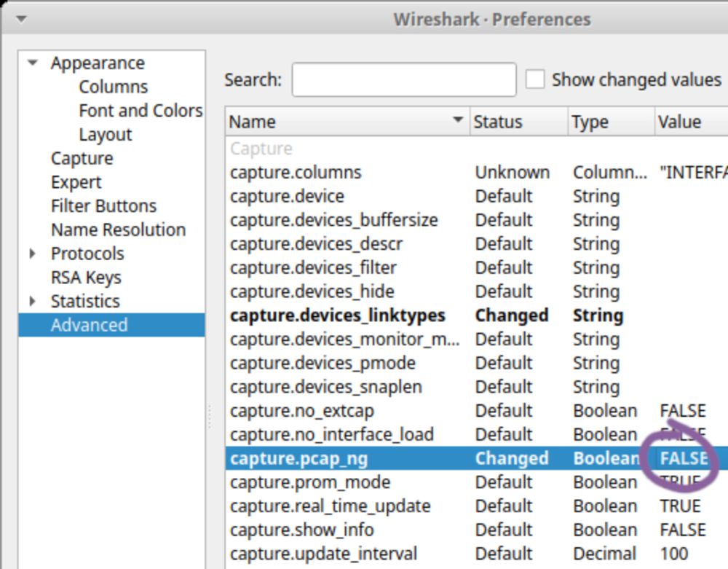Open the Layout preferences page

[x=106, y=135]
